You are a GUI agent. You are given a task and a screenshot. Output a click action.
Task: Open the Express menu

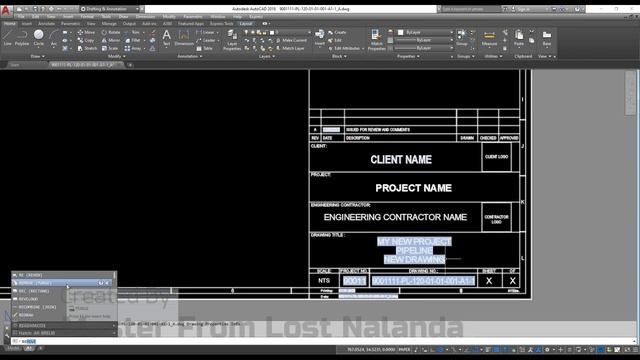coord(256,17)
